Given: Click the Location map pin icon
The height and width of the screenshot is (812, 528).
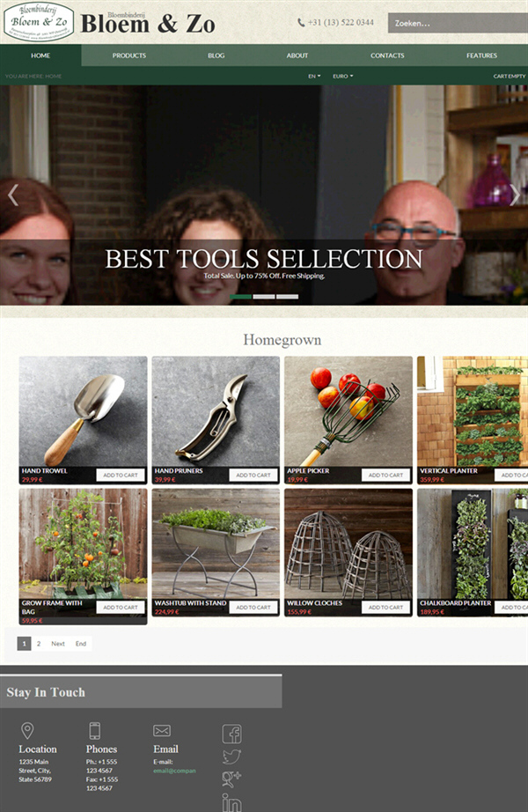Looking at the screenshot, I should pos(27,731).
